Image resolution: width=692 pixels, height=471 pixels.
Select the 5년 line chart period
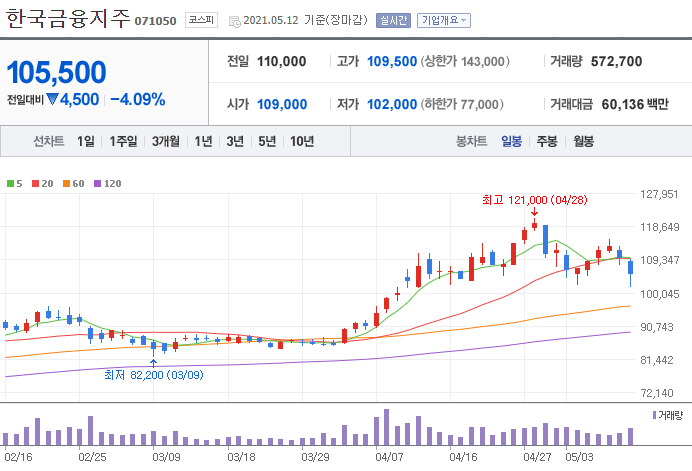267,141
